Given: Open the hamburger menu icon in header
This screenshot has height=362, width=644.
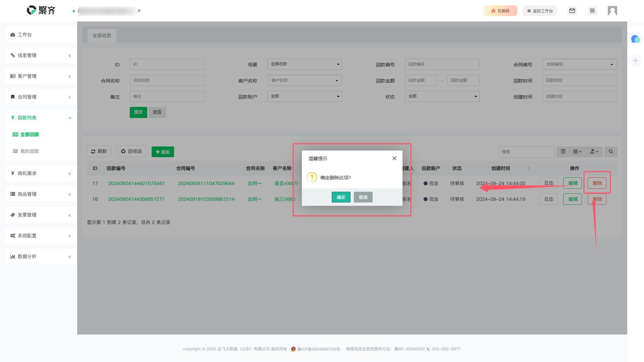Looking at the screenshot, I should click(x=592, y=11).
